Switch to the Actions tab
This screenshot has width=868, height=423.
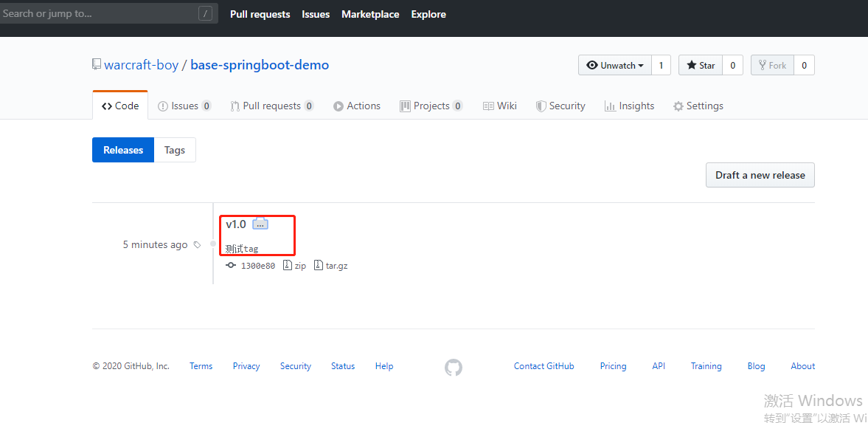coord(356,106)
